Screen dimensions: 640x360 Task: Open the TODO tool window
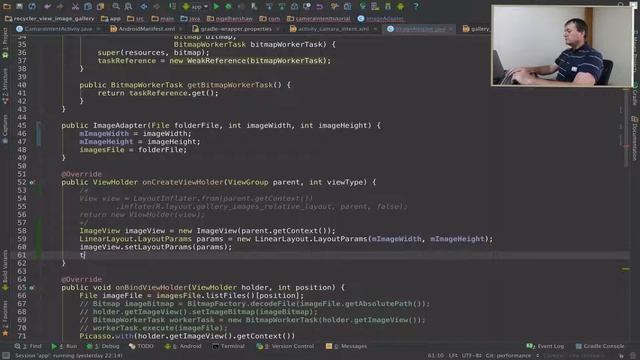point(141,346)
